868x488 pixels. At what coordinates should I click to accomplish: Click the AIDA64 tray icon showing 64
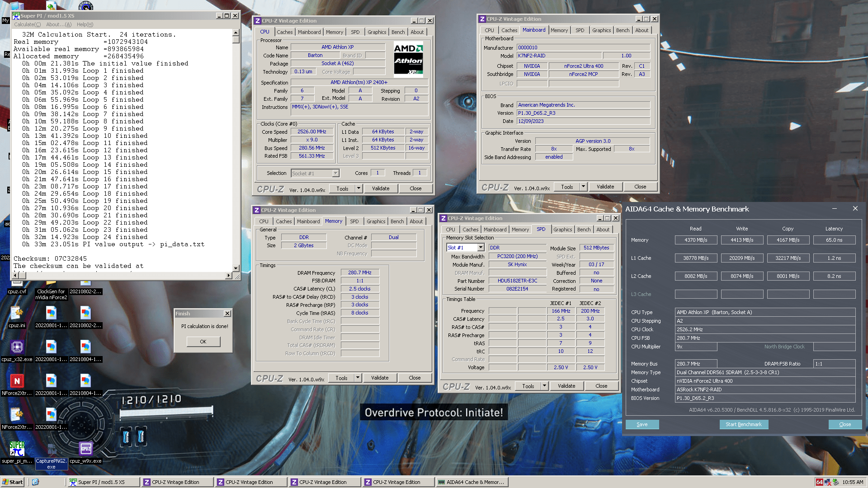(x=820, y=482)
